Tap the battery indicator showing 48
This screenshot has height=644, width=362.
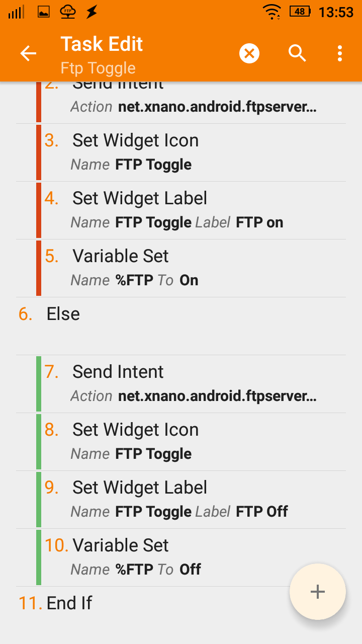(300, 12)
